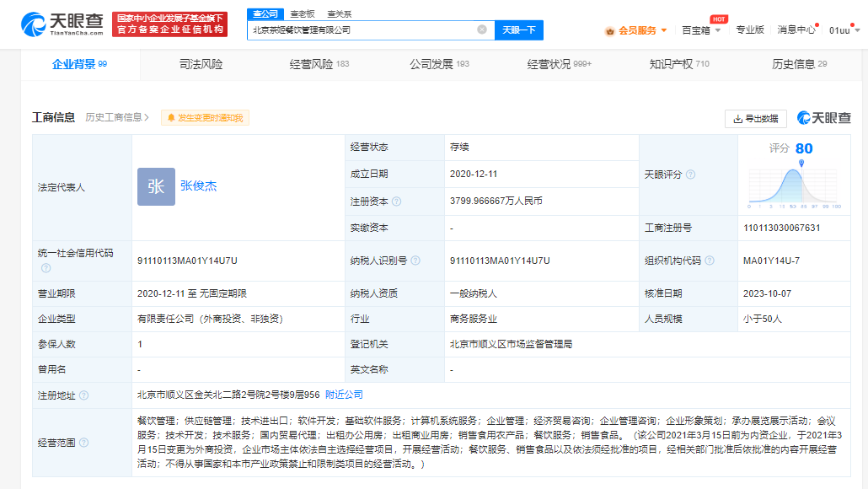Select the 小于50人 staff size cell
This screenshot has height=489, width=868.
point(763,319)
